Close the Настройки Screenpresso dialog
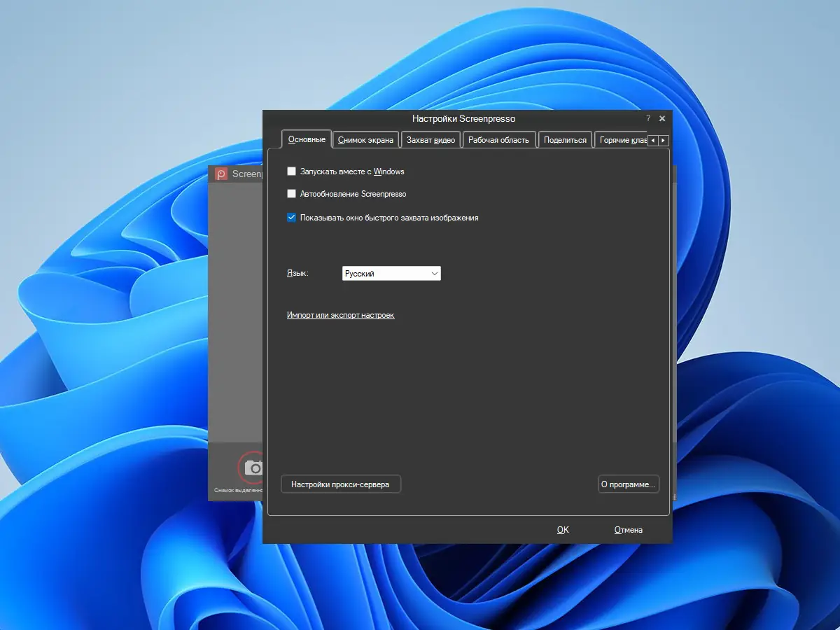 click(x=662, y=118)
